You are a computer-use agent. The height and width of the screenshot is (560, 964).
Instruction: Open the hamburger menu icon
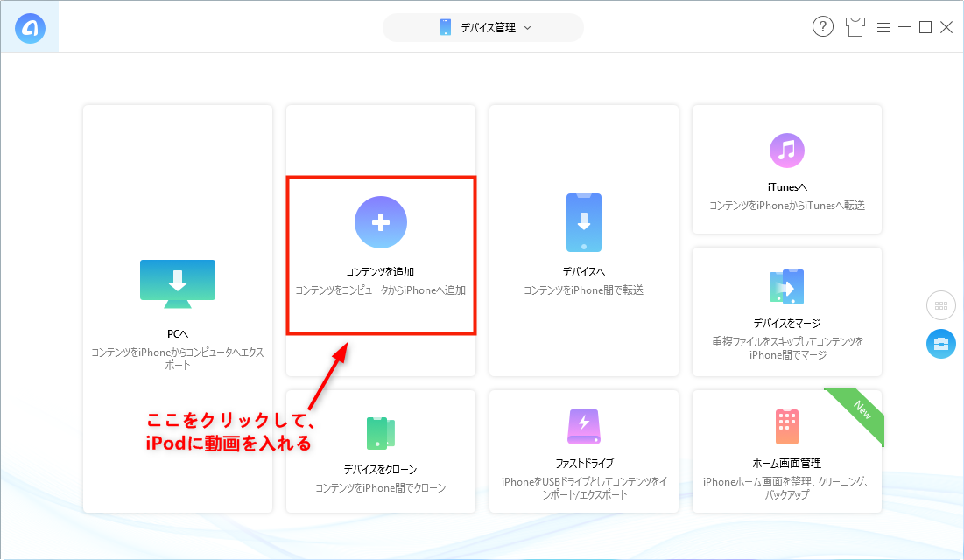883,28
